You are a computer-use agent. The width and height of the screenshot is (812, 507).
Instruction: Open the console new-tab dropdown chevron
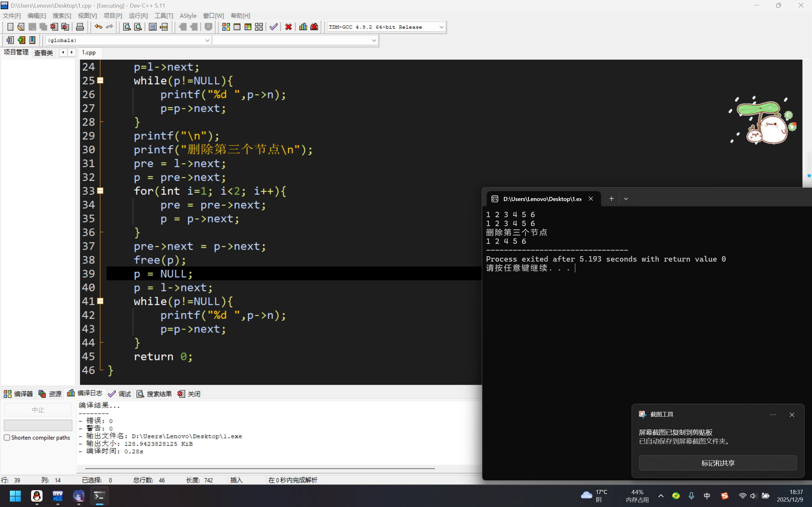tap(626, 199)
